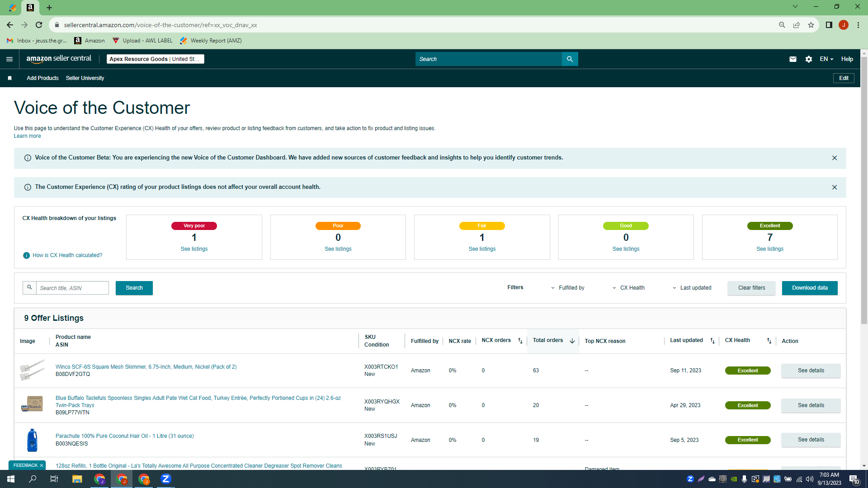
Task: Click See details for Blue Buffalo cat food
Action: click(x=811, y=406)
